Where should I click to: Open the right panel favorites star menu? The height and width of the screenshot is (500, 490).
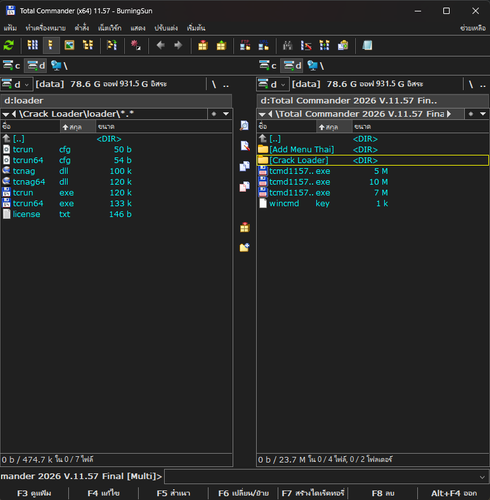pyautogui.click(x=471, y=114)
